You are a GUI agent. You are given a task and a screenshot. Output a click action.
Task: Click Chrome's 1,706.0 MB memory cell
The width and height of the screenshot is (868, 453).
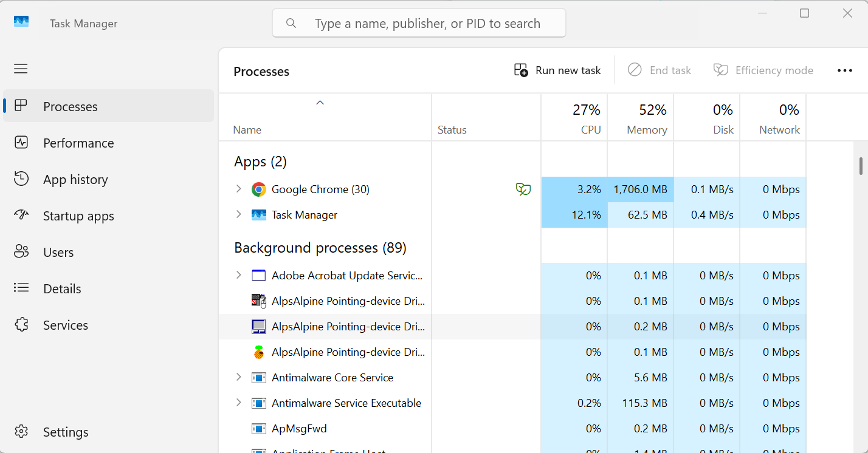pyautogui.click(x=641, y=189)
